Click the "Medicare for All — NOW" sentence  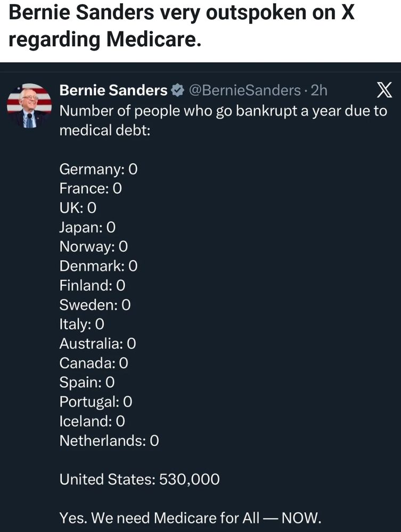pyautogui.click(x=191, y=518)
